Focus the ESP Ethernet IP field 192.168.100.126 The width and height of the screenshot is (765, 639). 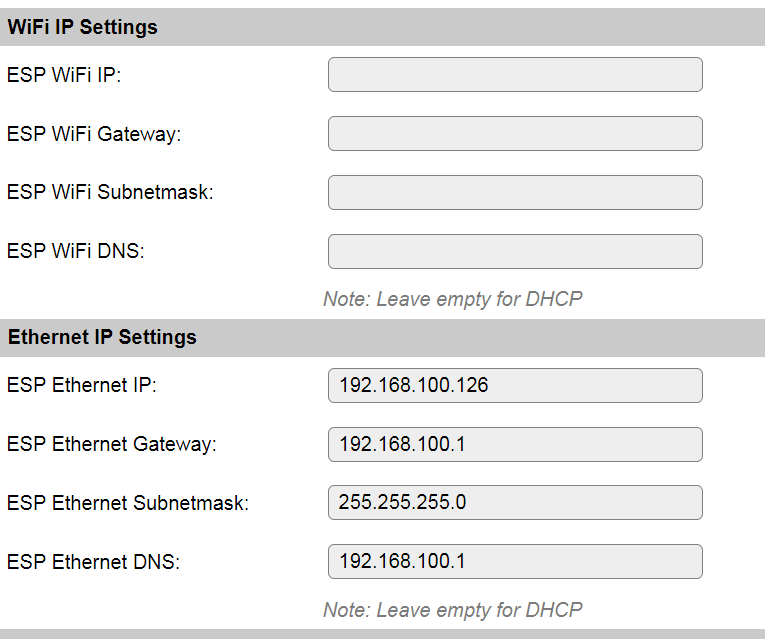pyautogui.click(x=515, y=385)
